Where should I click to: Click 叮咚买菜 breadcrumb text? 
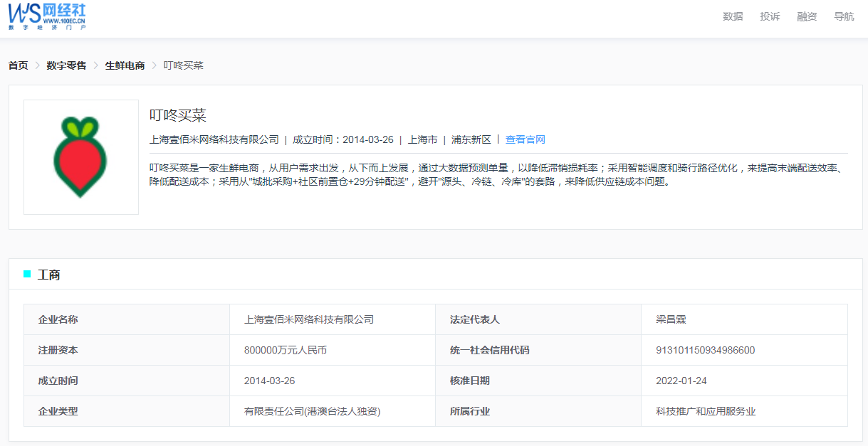pyautogui.click(x=184, y=65)
